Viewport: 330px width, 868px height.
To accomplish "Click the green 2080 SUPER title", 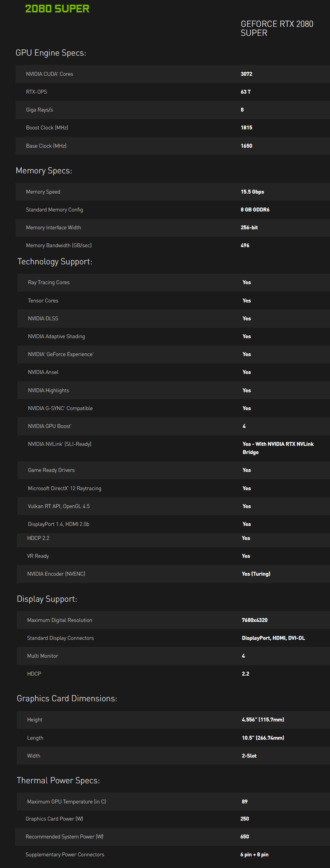I will pos(57,9).
